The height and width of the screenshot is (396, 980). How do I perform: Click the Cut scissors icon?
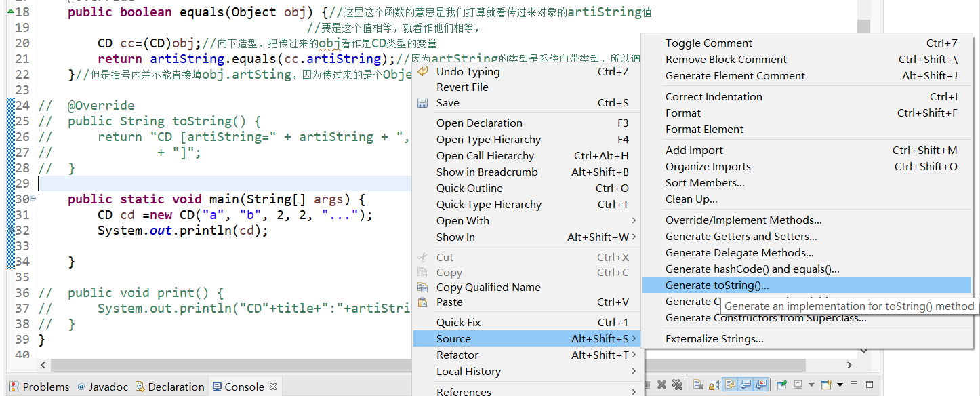pyautogui.click(x=423, y=257)
